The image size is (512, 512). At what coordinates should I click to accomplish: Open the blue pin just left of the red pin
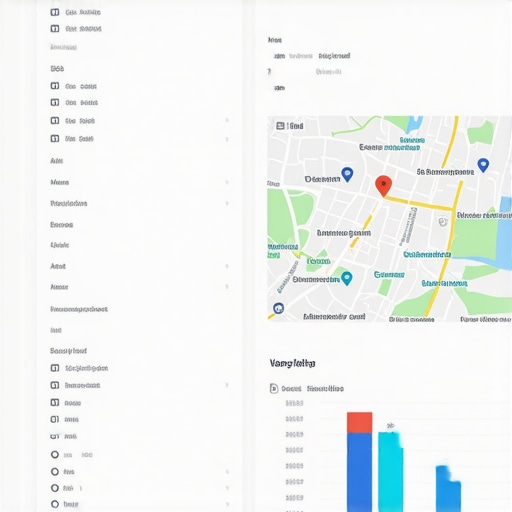click(347, 174)
